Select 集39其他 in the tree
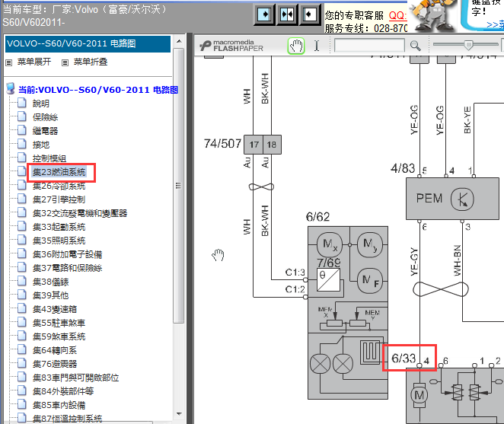 pyautogui.click(x=50, y=295)
